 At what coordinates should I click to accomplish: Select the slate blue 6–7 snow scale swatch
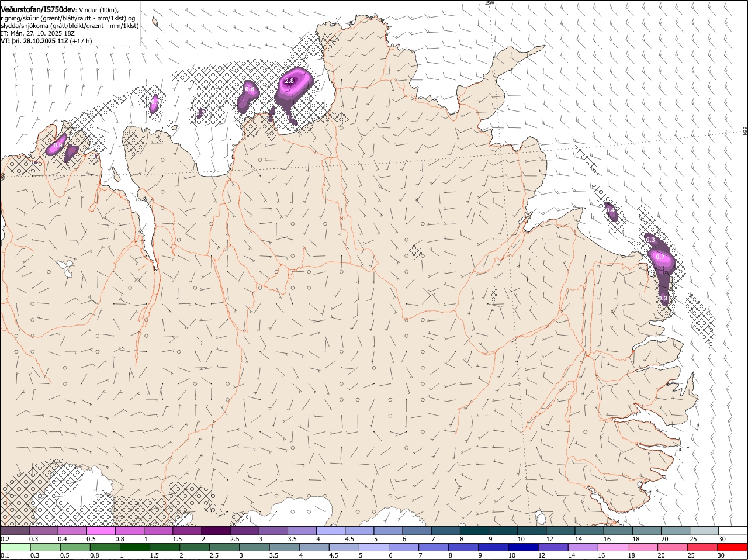pyautogui.click(x=417, y=530)
